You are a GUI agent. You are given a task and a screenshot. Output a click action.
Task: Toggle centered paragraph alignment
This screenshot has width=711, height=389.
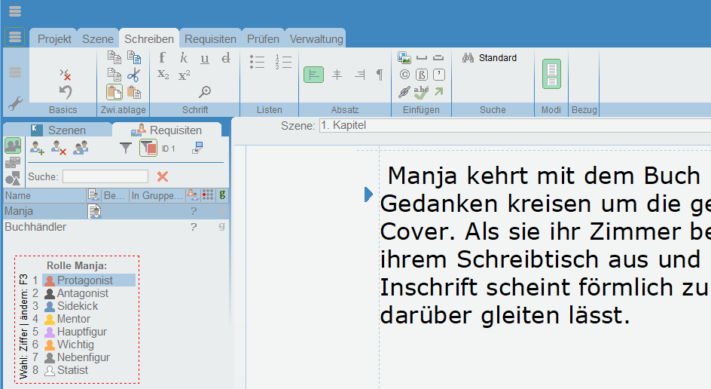pos(337,75)
